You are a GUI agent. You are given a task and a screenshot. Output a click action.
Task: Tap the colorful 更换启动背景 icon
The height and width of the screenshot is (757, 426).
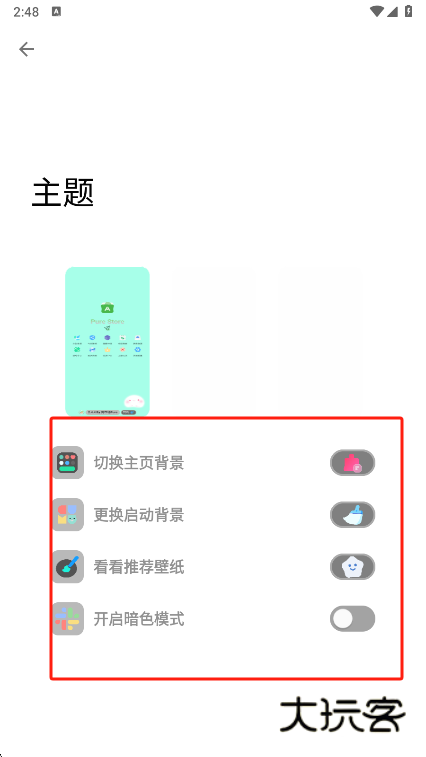[68, 515]
